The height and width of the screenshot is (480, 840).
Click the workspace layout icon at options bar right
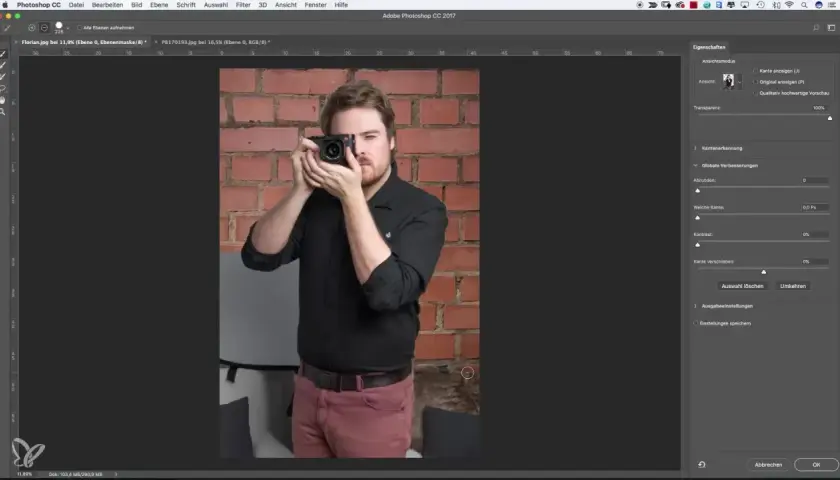click(831, 27)
